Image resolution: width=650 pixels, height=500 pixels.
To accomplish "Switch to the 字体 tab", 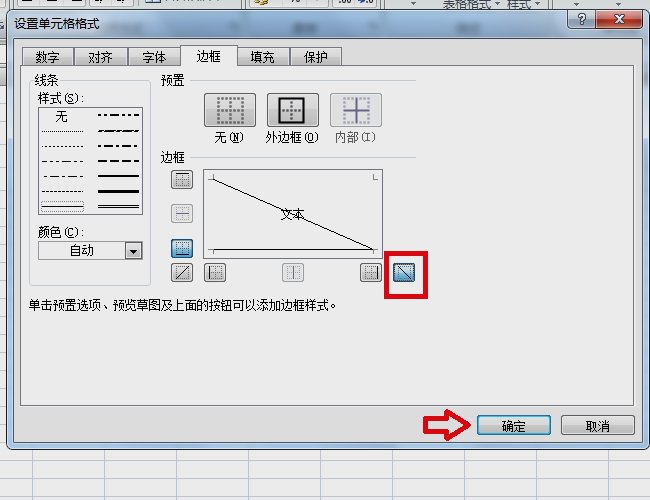I will [x=154, y=57].
